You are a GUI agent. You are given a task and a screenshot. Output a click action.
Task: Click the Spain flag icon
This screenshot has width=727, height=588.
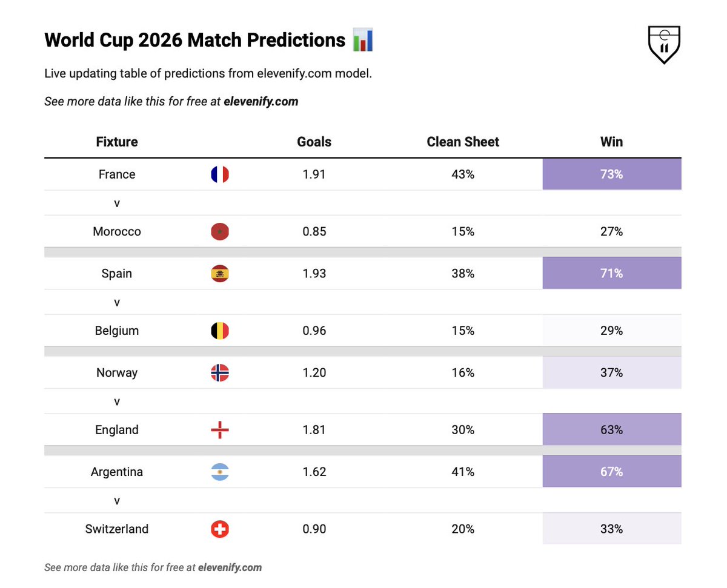coord(220,274)
